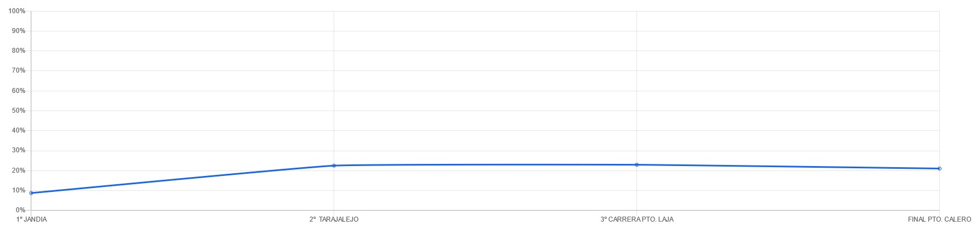Click the 60% y-axis label
This screenshot has width=980, height=237.
point(19,91)
